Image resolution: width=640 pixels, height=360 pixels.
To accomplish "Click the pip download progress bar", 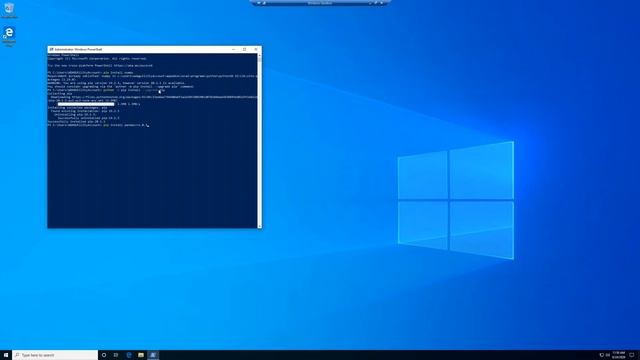I will [x=86, y=104].
